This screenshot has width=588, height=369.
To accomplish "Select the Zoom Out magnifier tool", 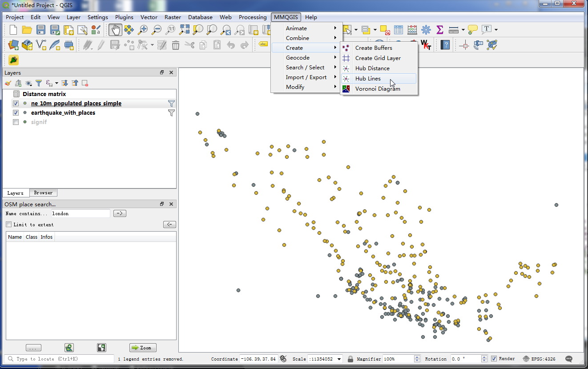I will [157, 30].
